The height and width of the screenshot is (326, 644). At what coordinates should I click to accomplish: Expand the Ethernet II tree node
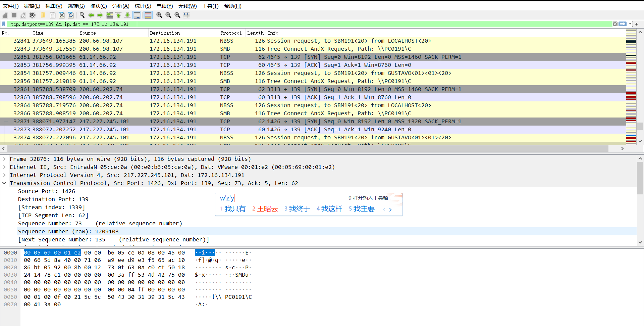(x=4, y=167)
